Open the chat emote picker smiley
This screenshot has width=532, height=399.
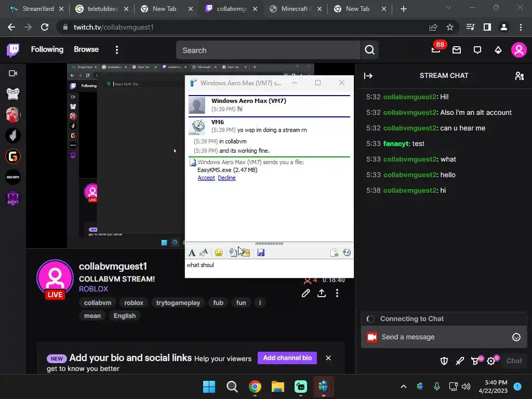pyautogui.click(x=516, y=337)
